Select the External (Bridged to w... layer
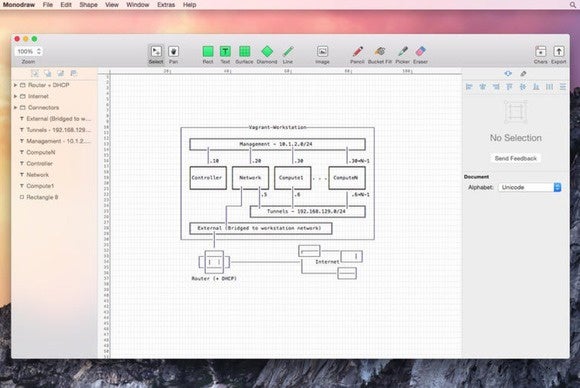 click(55, 119)
